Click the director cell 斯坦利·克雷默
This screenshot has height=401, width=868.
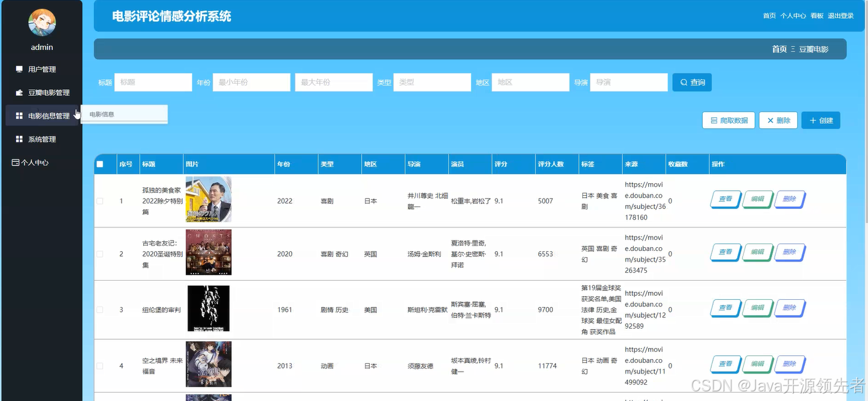point(427,310)
